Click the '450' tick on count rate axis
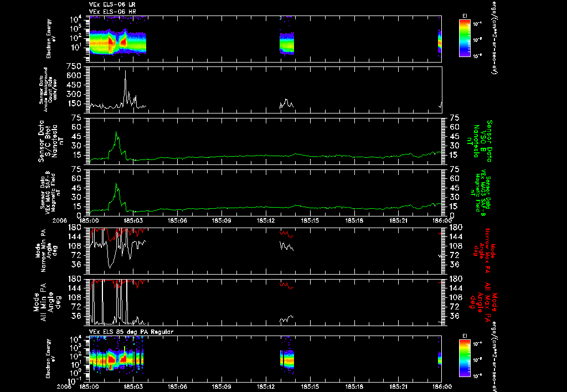567x392 pixels. (x=74, y=85)
